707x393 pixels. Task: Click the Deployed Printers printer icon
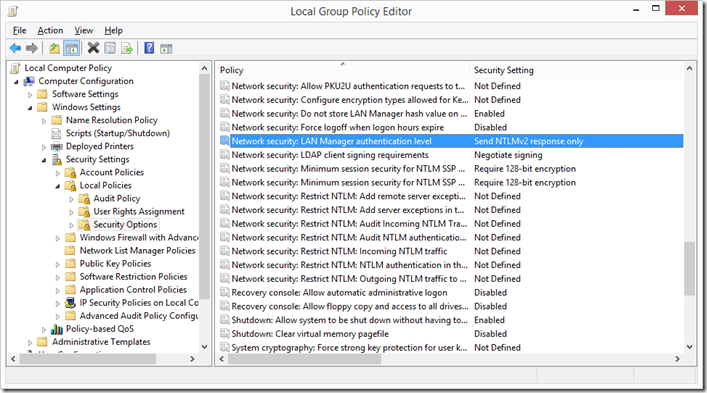57,146
